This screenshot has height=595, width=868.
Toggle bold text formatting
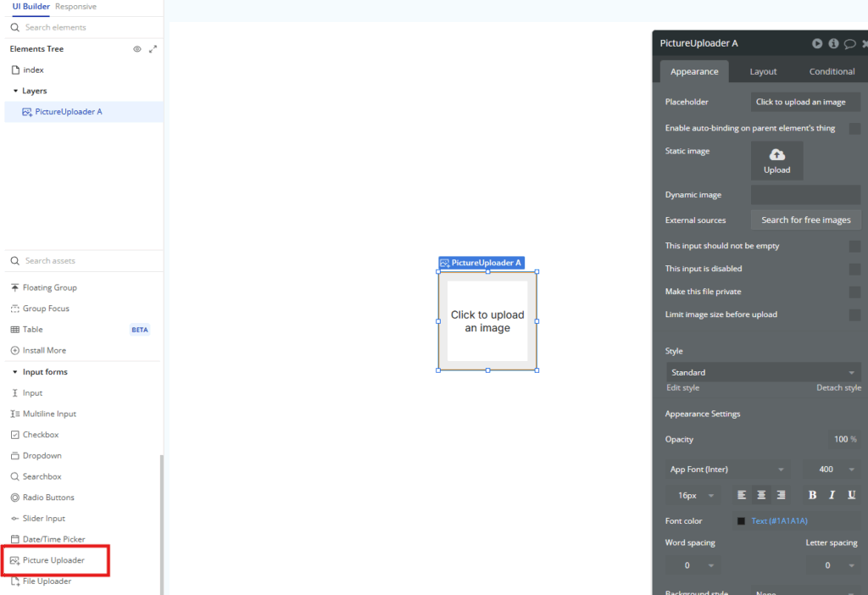coord(812,495)
